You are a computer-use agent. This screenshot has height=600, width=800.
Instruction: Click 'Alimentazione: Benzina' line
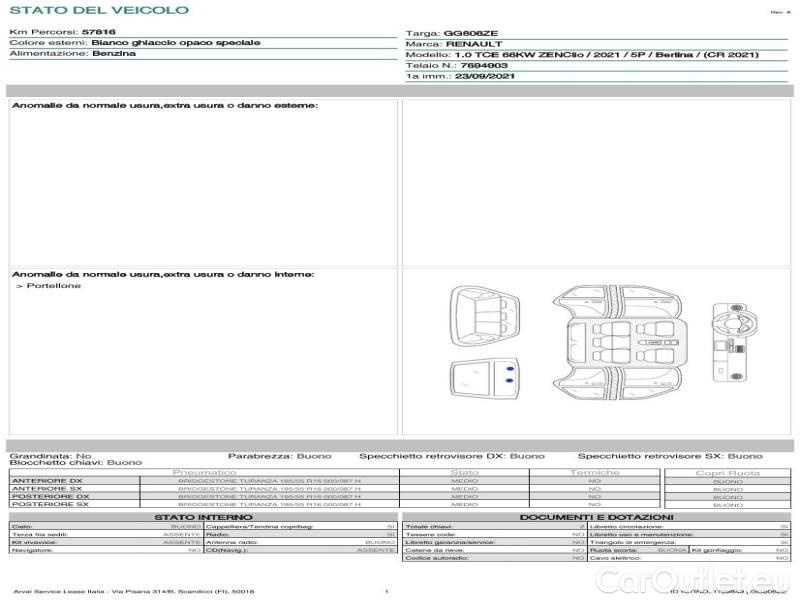click(72, 53)
